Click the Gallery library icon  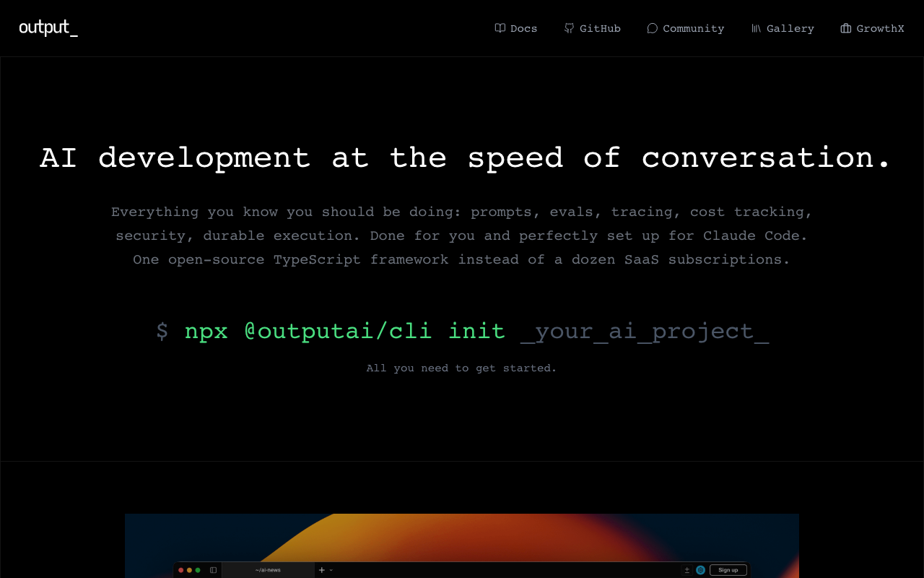pos(756,28)
